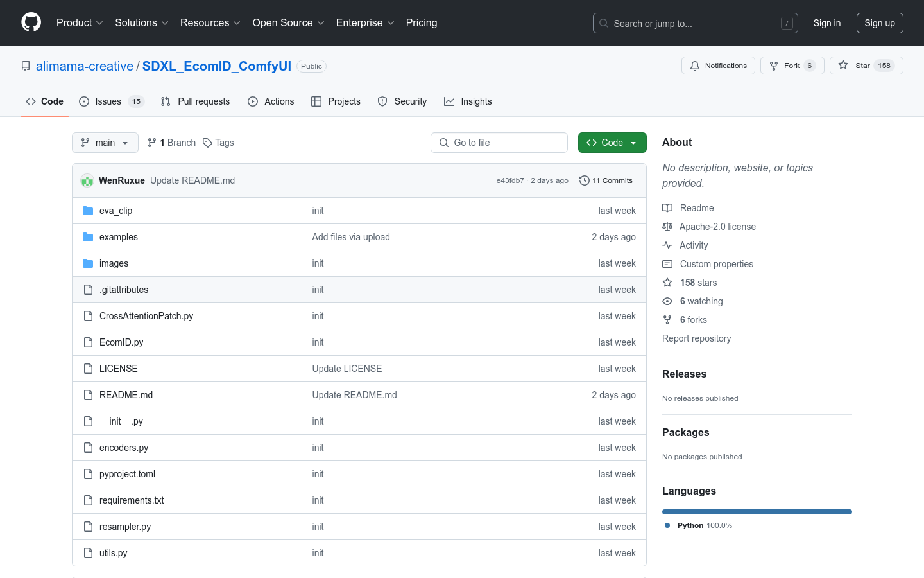Open the __init__.py file
This screenshot has width=924, height=578.
pyautogui.click(x=121, y=421)
